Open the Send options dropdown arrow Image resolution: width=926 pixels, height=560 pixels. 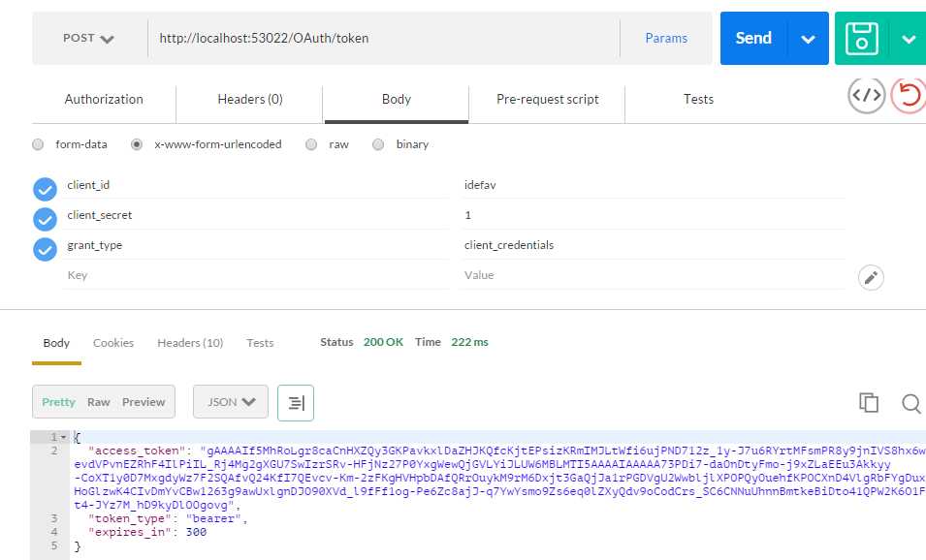808,39
